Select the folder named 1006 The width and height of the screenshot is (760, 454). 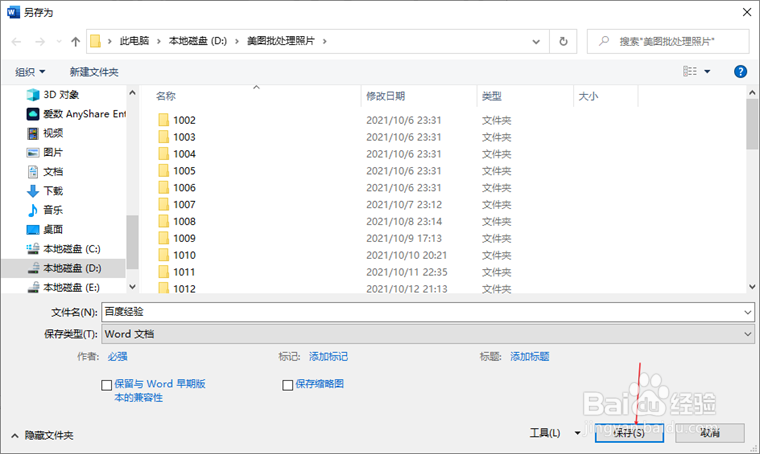[x=184, y=188]
